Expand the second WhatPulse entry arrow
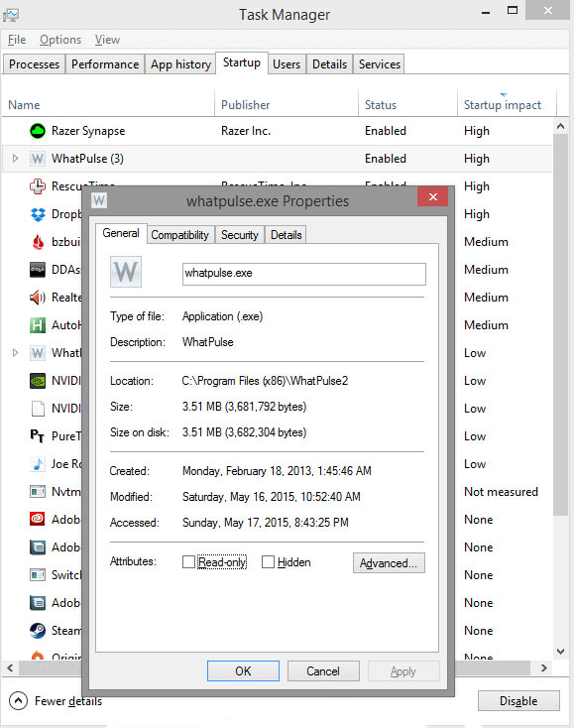 [15, 353]
